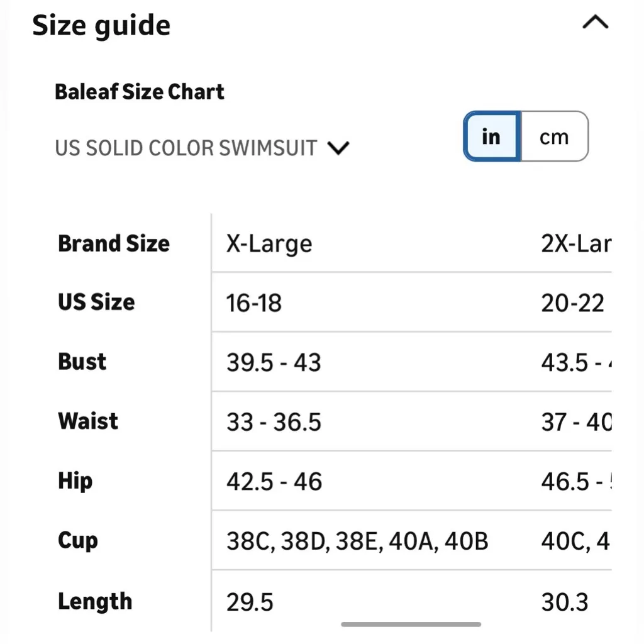Click the dropdown arrow beside swimsuit type
Screen dimensions: 644x644
(x=338, y=148)
